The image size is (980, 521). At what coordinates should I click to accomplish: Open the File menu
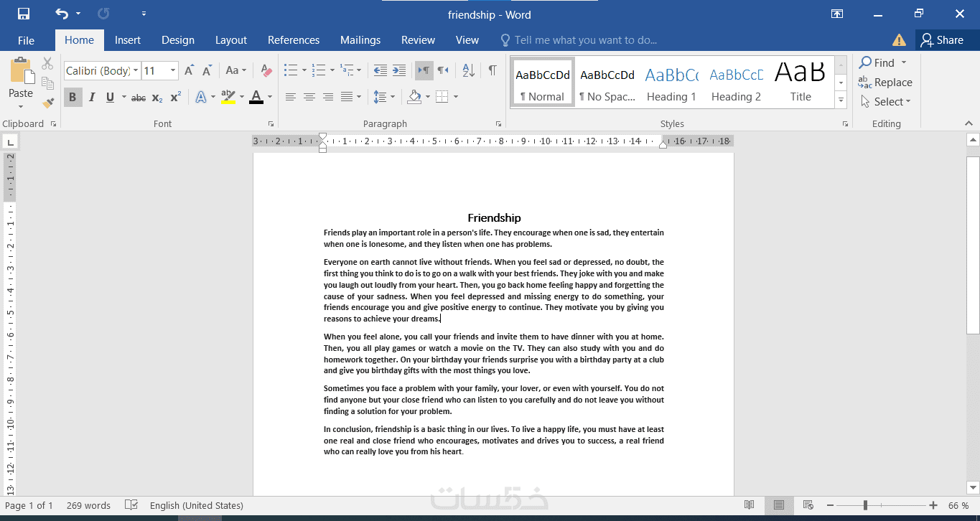(26, 40)
